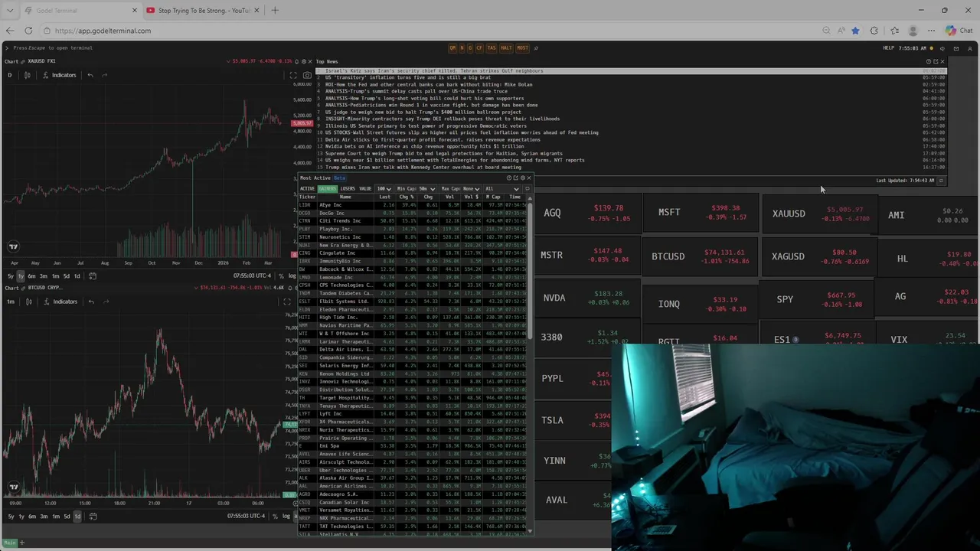Select GAINERS filter in Most Active
This screenshot has height=551, width=980.
[327, 189]
